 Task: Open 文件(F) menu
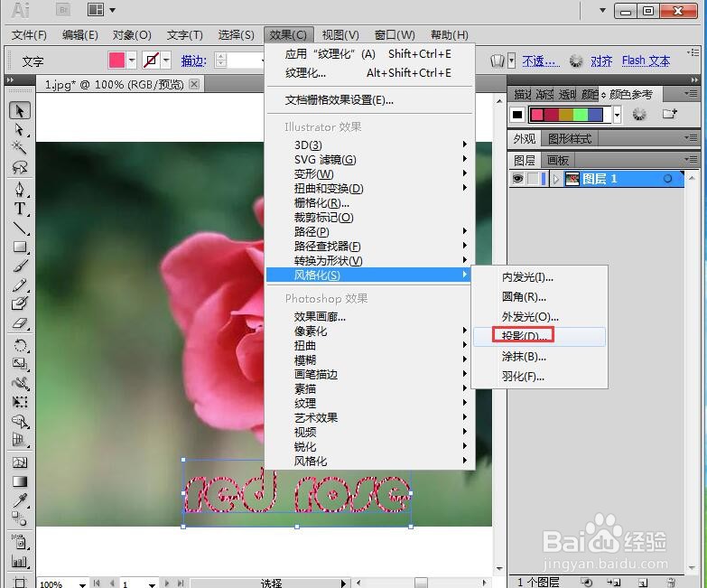click(x=29, y=34)
